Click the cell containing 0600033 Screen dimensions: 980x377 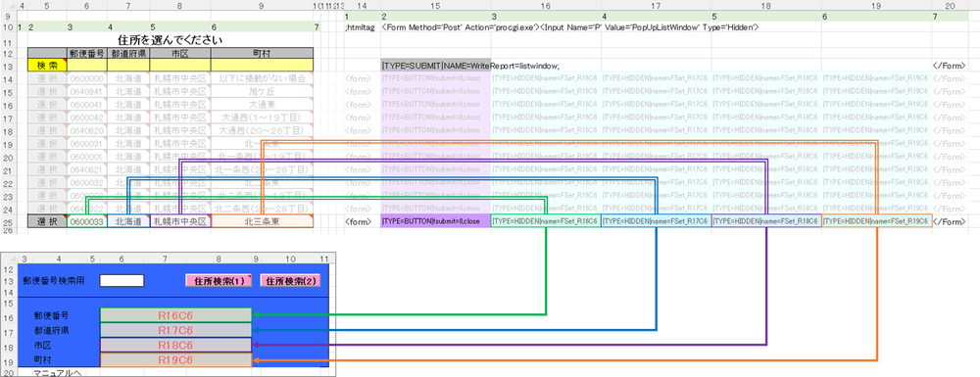point(87,221)
